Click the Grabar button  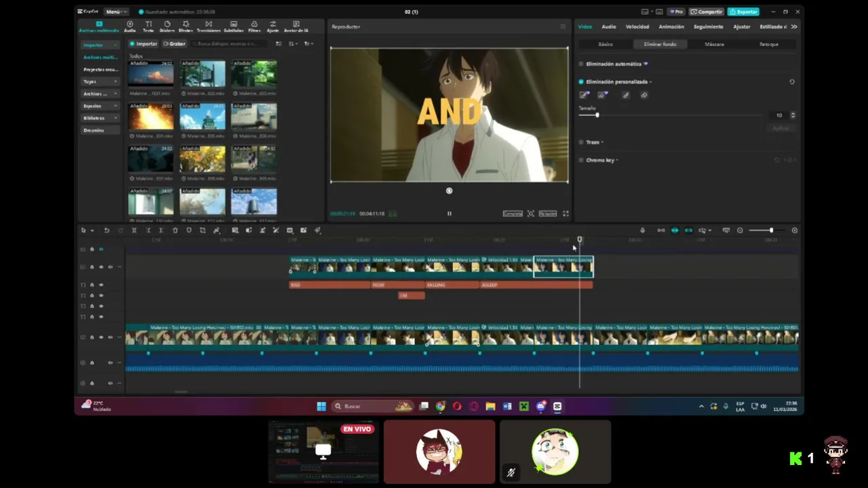(174, 43)
